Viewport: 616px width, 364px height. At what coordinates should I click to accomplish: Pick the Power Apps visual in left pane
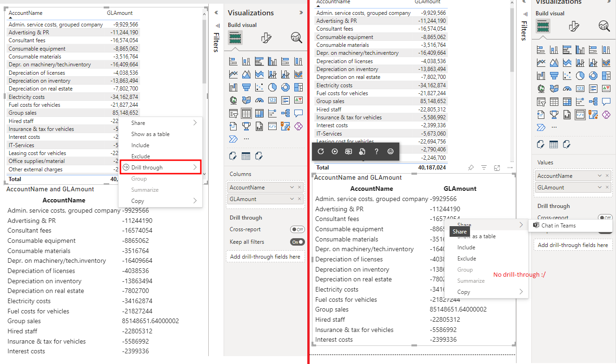point(298,126)
